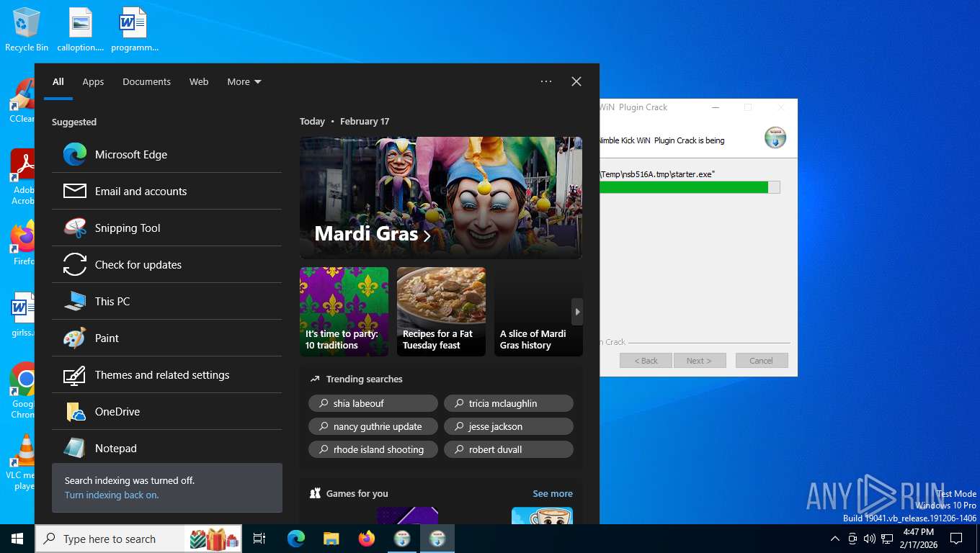Open Microsoft Edge from suggested list
The height and width of the screenshot is (553, 980).
166,154
